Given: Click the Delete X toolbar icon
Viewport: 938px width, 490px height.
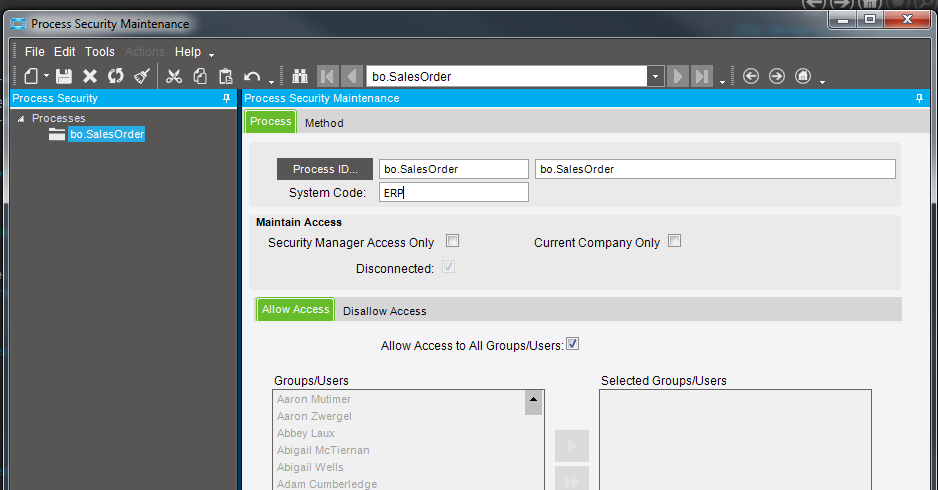Looking at the screenshot, I should tap(90, 77).
